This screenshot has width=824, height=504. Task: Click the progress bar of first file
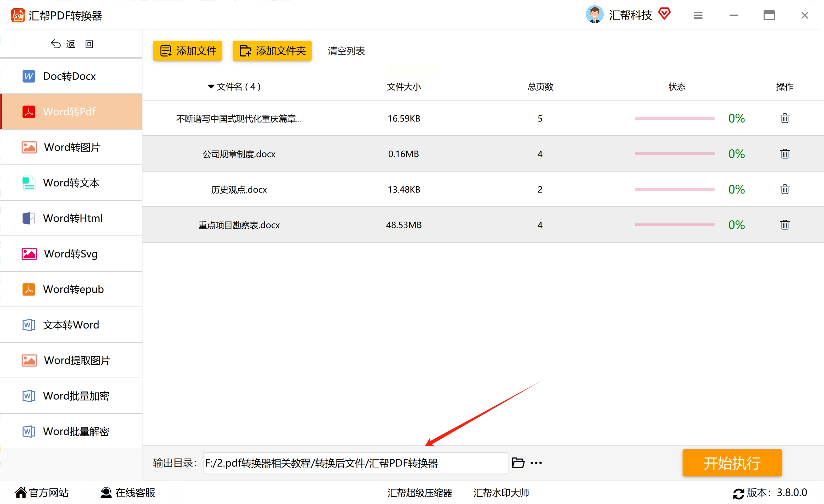coord(674,118)
